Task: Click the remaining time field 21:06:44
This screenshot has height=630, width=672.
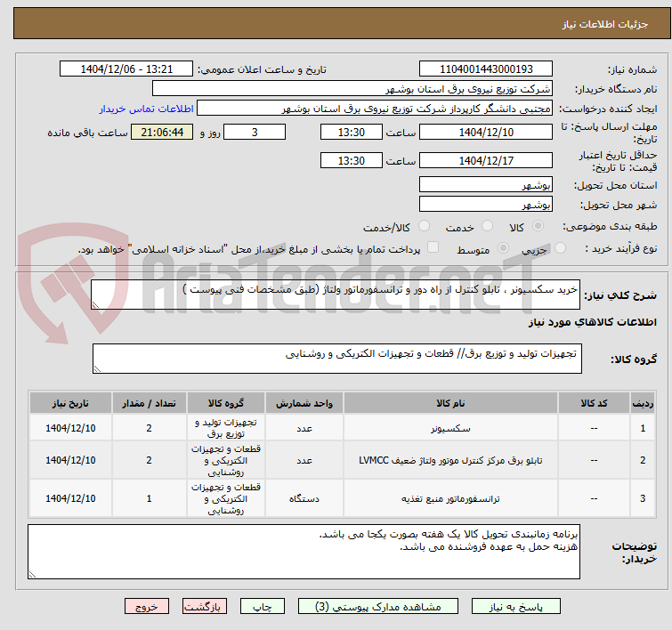Action: [x=162, y=132]
